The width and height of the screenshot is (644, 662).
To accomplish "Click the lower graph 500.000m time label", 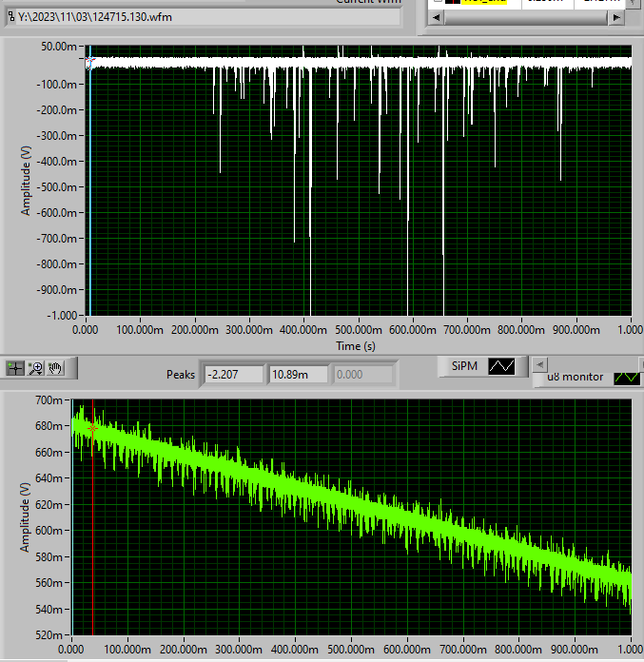I will (x=350, y=650).
